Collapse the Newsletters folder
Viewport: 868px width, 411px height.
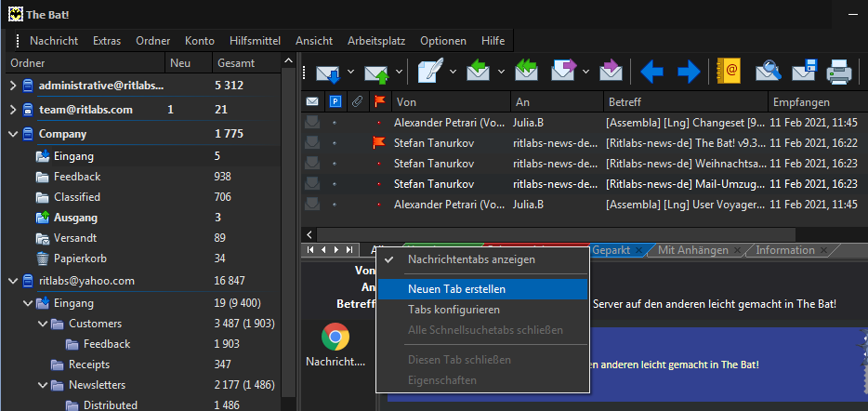point(43,385)
